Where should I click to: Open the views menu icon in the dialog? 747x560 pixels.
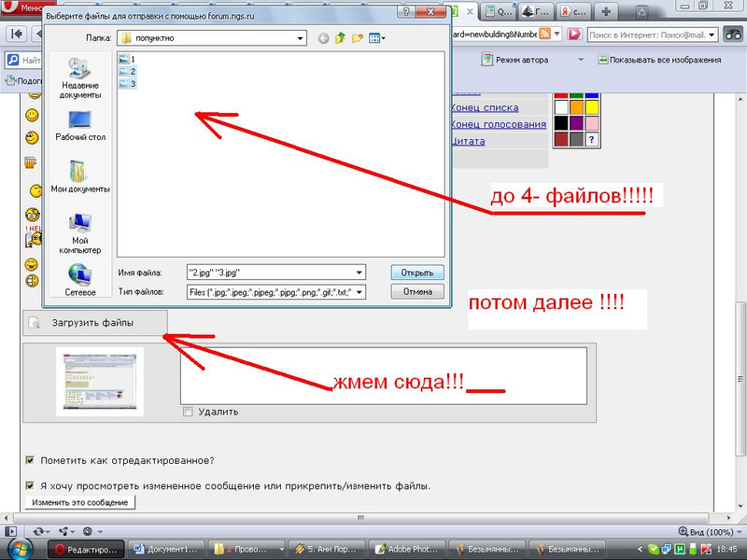tap(375, 38)
